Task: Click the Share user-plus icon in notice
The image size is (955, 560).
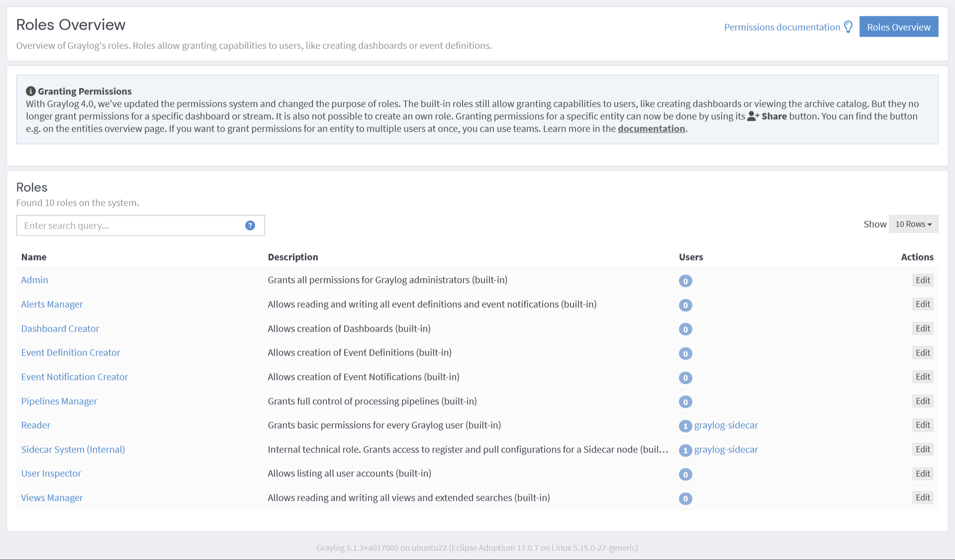Action: tap(753, 116)
